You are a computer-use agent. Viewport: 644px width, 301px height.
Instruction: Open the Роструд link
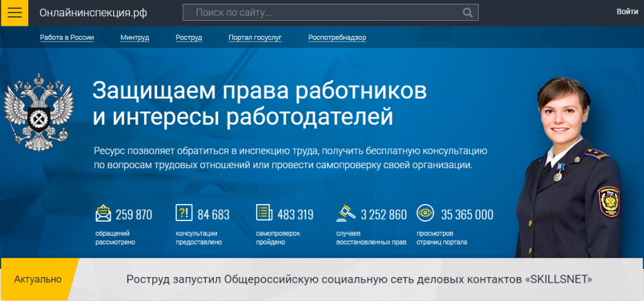point(189,37)
